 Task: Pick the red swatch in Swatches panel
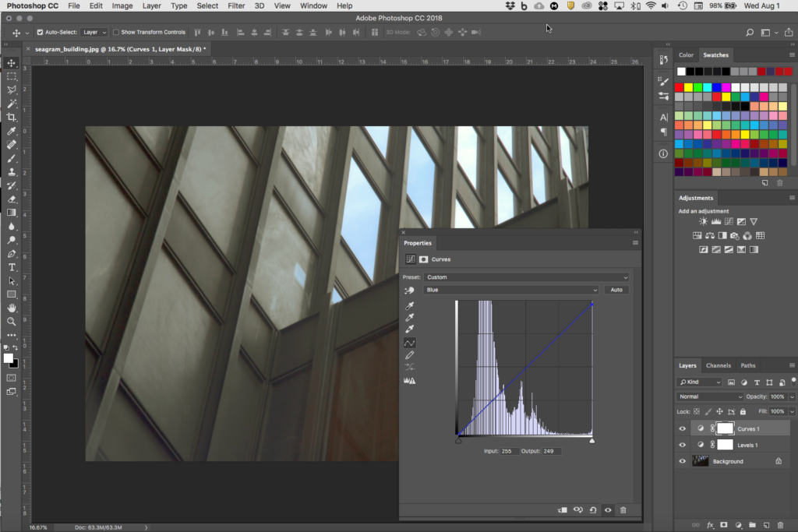[680, 87]
